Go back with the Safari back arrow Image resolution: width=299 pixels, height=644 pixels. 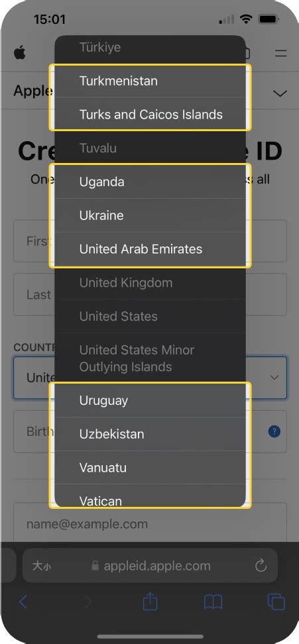point(23,602)
